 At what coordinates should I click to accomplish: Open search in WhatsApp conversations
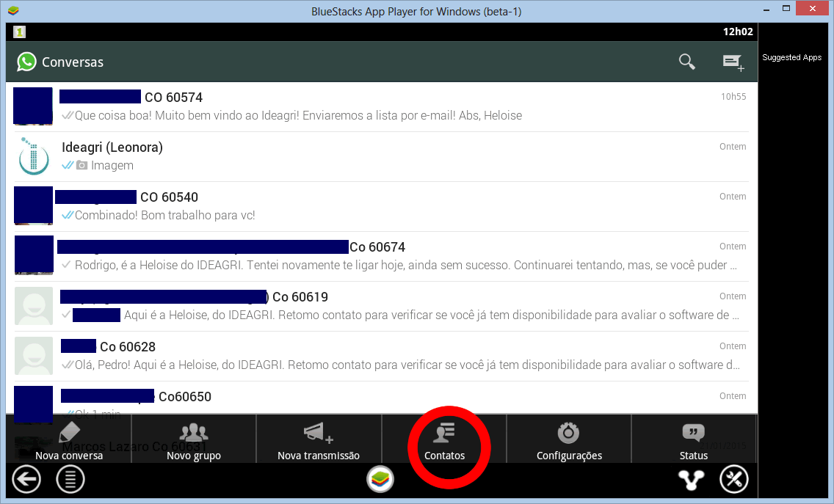click(686, 62)
